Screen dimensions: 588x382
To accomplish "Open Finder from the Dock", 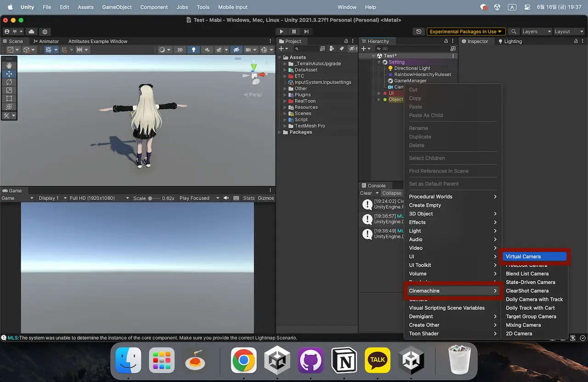I will 128,359.
